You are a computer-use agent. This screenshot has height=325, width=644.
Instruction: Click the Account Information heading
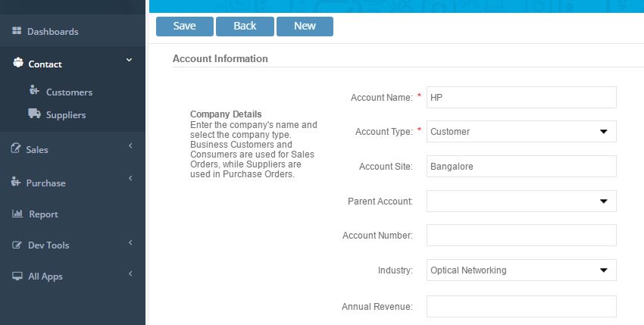pos(220,58)
